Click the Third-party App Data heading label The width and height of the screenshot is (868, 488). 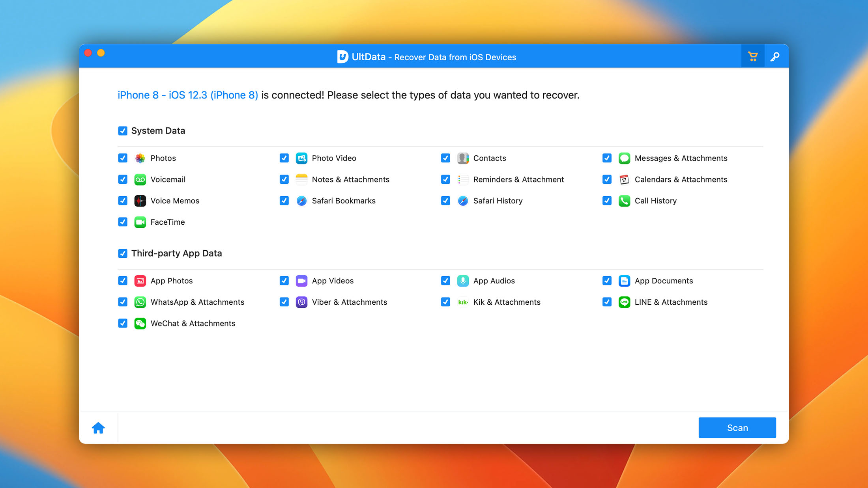coord(176,253)
